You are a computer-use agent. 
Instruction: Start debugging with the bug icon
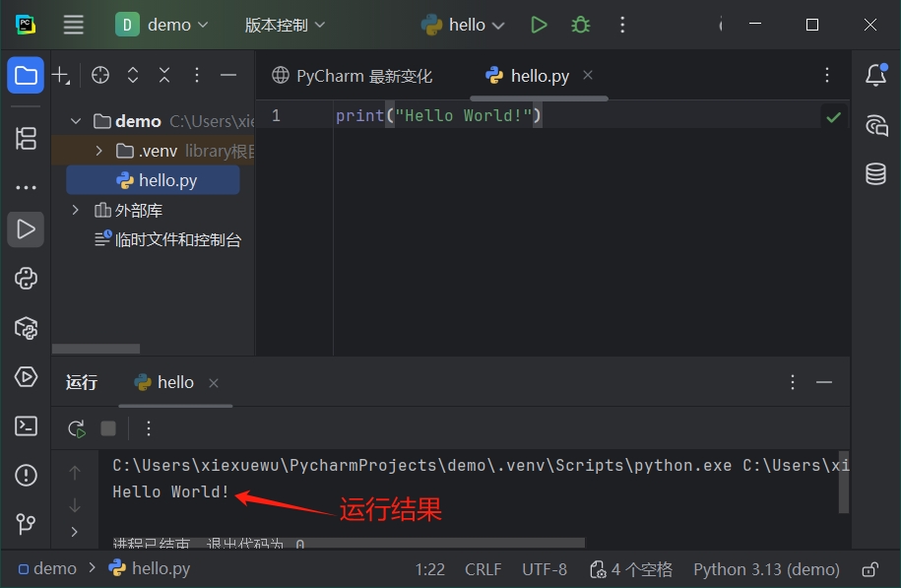580,25
